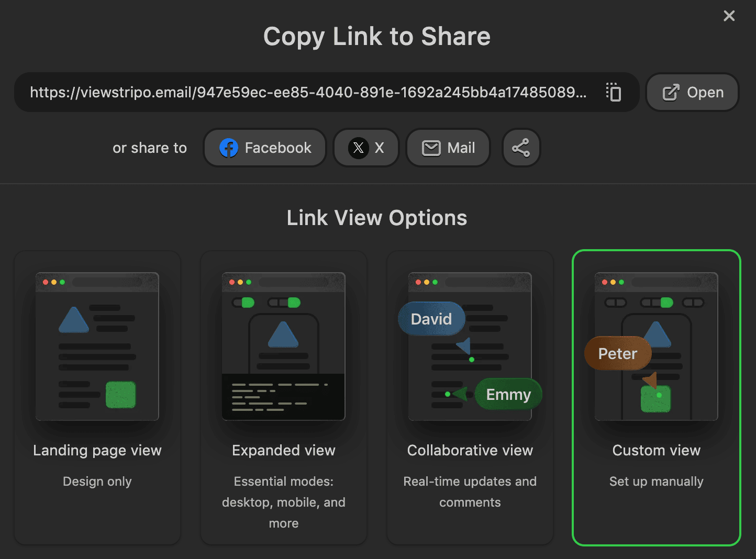Click the Expanded view preview thumbnail
The image size is (756, 559).
283,345
